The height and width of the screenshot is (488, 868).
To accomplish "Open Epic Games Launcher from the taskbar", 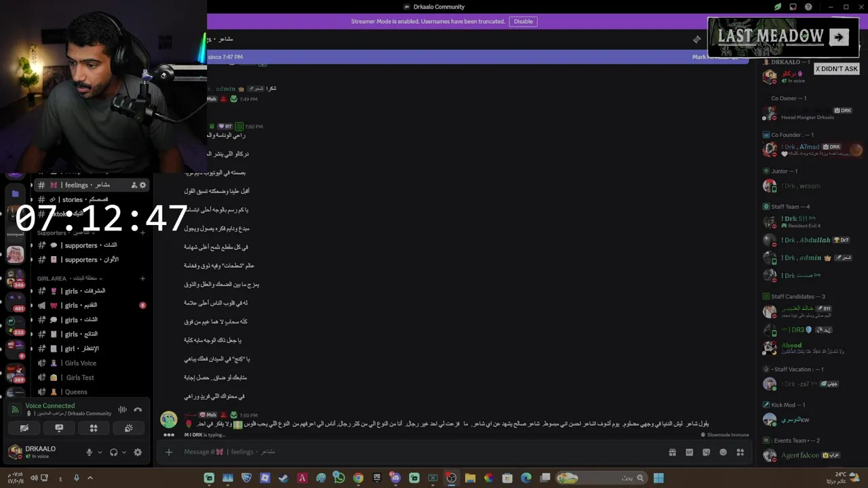I will click(x=377, y=479).
